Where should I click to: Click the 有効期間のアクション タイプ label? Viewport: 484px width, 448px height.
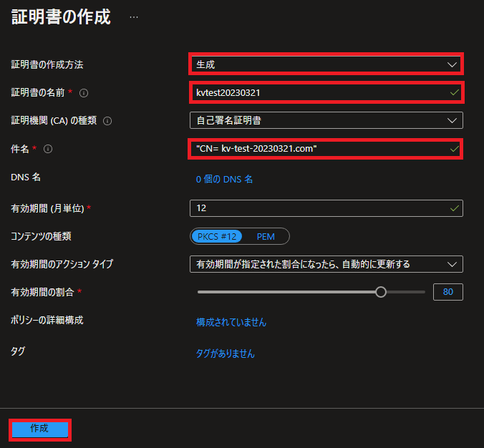click(62, 264)
